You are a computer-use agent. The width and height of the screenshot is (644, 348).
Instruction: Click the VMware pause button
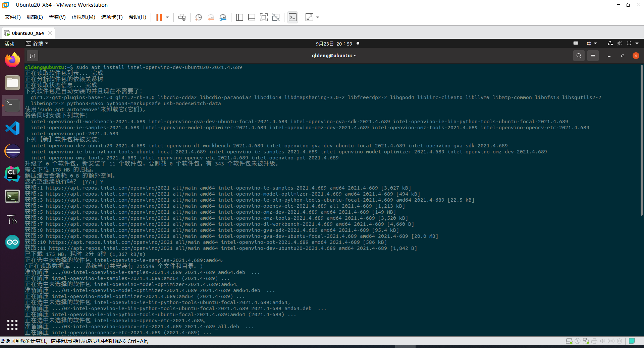159,17
